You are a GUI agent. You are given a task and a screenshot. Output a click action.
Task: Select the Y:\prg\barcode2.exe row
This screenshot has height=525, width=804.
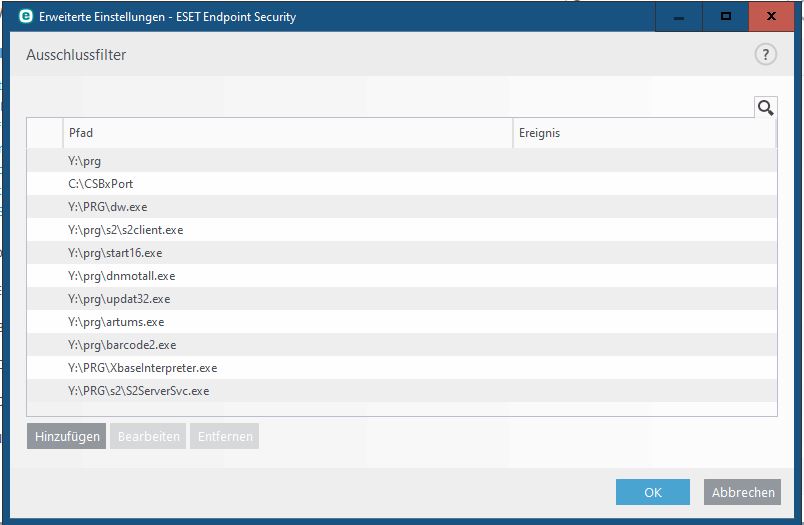tap(401, 345)
